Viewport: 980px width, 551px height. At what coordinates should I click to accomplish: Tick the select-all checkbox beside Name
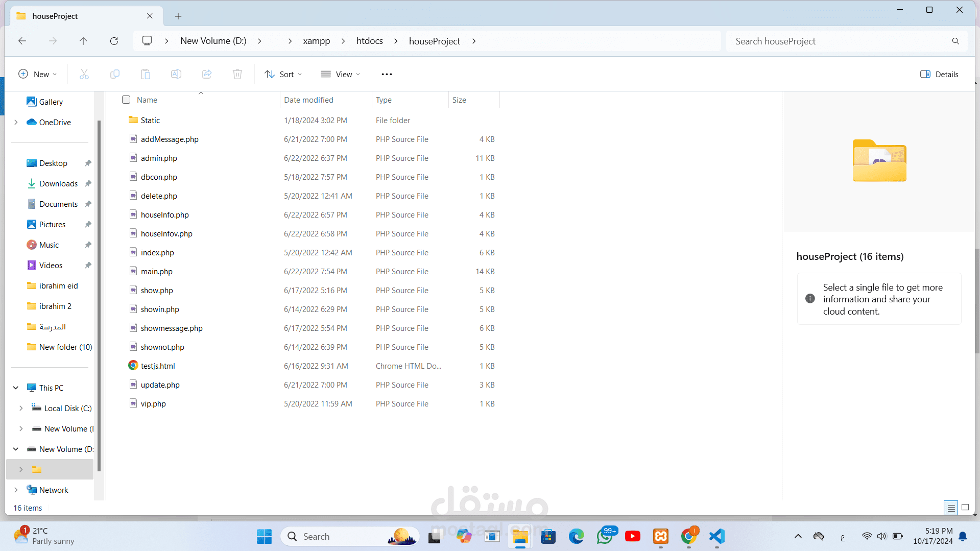point(126,100)
